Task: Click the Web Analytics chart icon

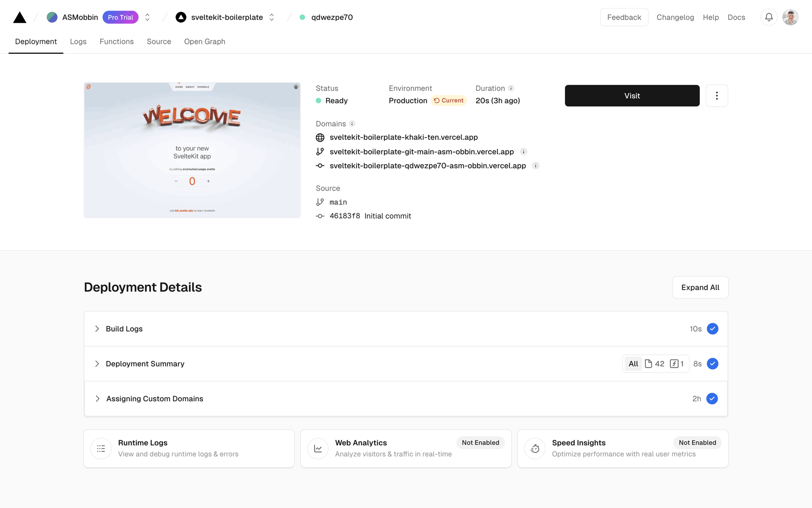Action: click(x=318, y=449)
